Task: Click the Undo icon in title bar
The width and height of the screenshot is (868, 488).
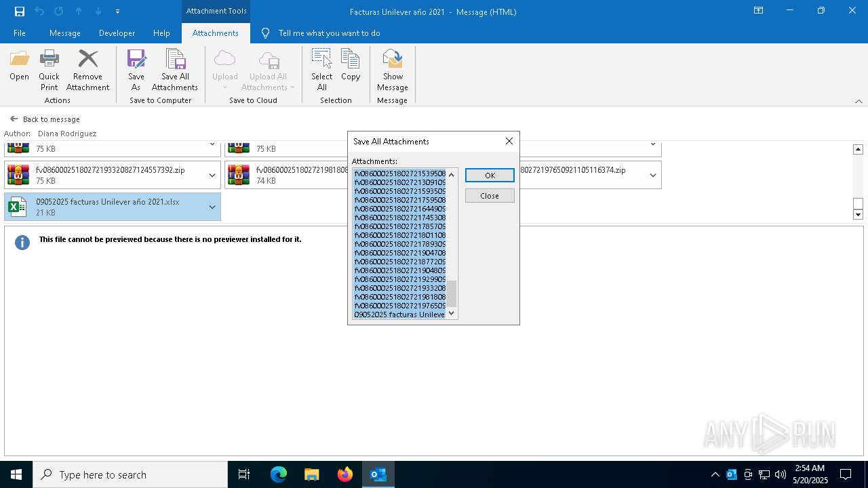Action: pos(39,12)
